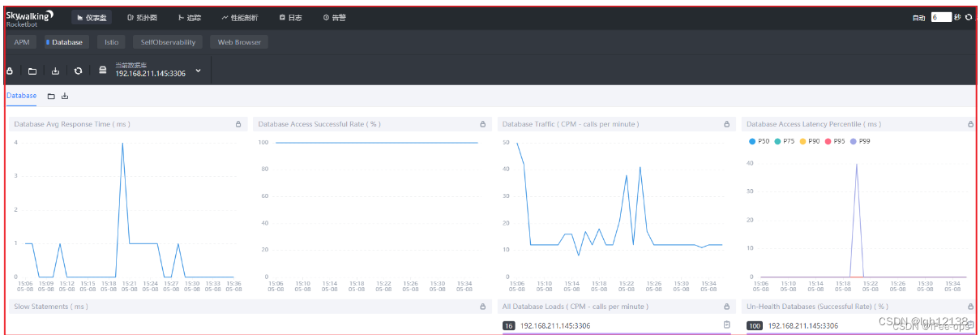
Task: Open the 性能剖析 profiling menu
Action: pos(240,18)
